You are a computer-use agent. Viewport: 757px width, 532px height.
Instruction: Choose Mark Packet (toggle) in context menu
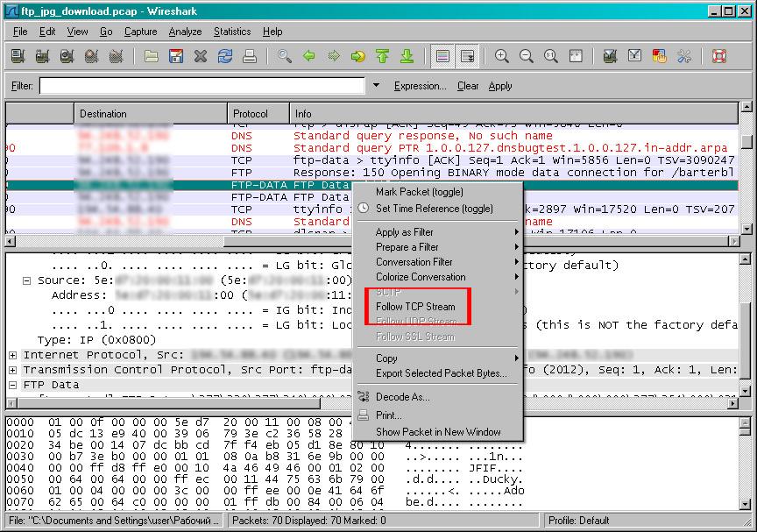click(438, 192)
